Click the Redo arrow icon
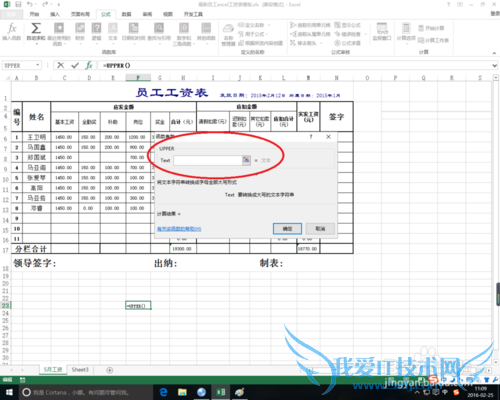The height and width of the screenshot is (400, 500). [45, 4]
